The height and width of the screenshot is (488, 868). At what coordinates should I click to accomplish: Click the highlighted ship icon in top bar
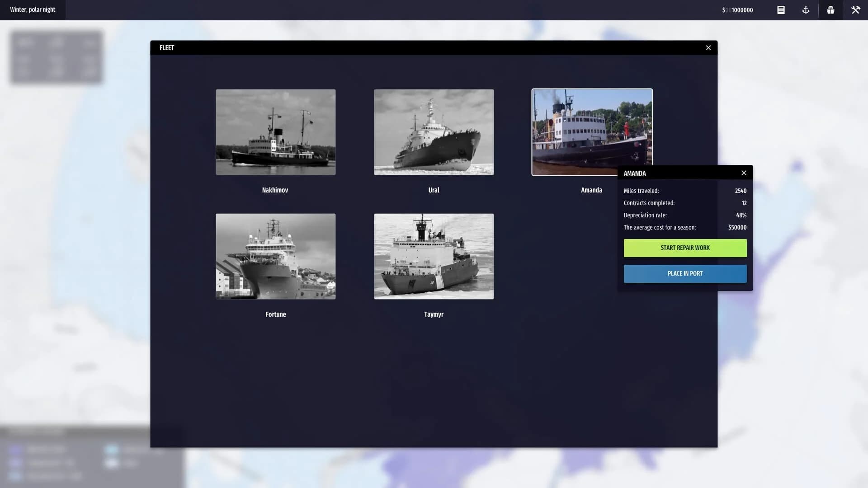click(x=830, y=9)
